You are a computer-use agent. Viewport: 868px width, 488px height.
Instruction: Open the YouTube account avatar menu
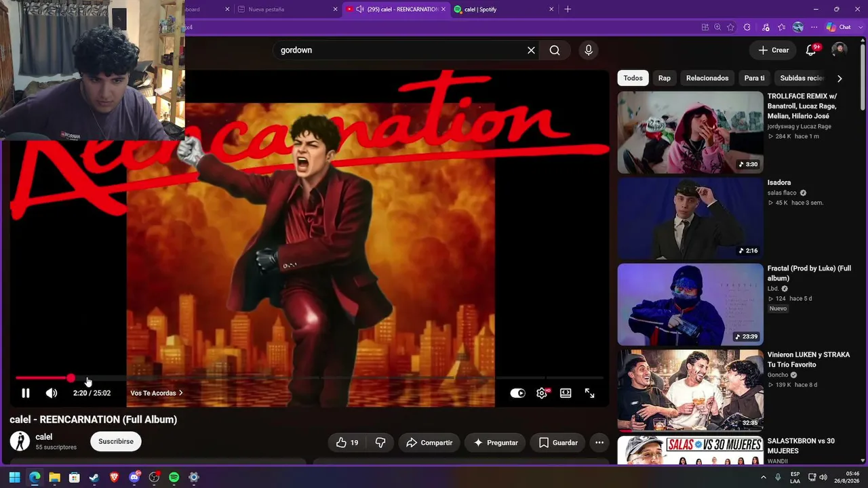pyautogui.click(x=840, y=50)
